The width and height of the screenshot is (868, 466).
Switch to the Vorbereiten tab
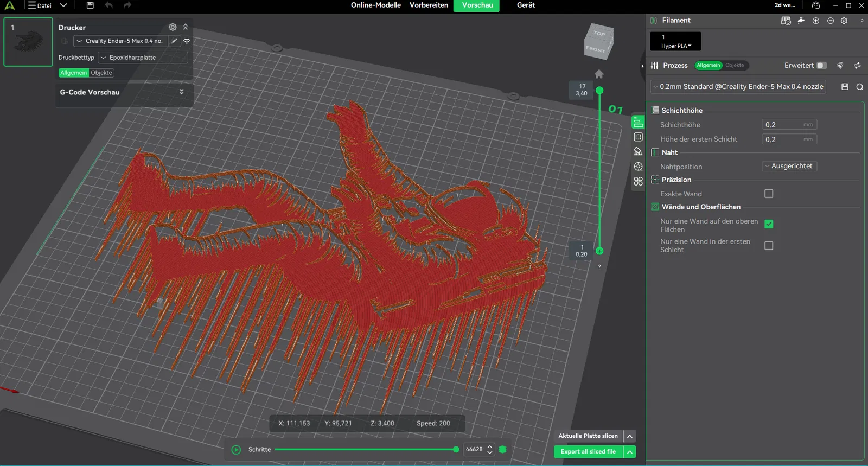[x=429, y=5]
